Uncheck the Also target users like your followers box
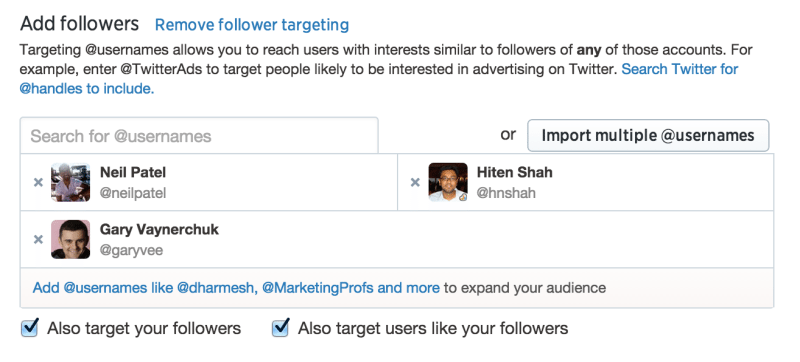800x362 pixels. click(x=281, y=327)
